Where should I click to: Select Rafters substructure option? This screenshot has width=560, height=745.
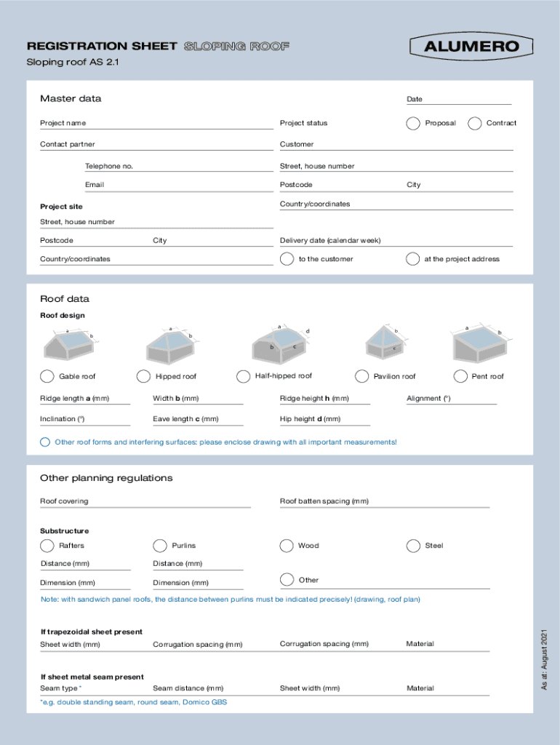[x=47, y=546]
